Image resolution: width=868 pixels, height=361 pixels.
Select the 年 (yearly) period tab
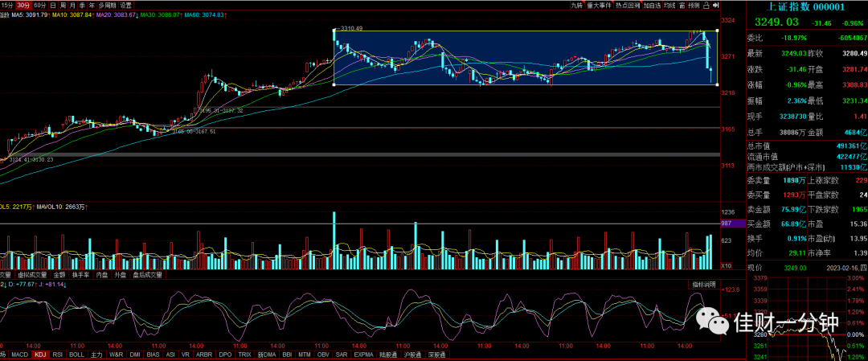(92, 6)
